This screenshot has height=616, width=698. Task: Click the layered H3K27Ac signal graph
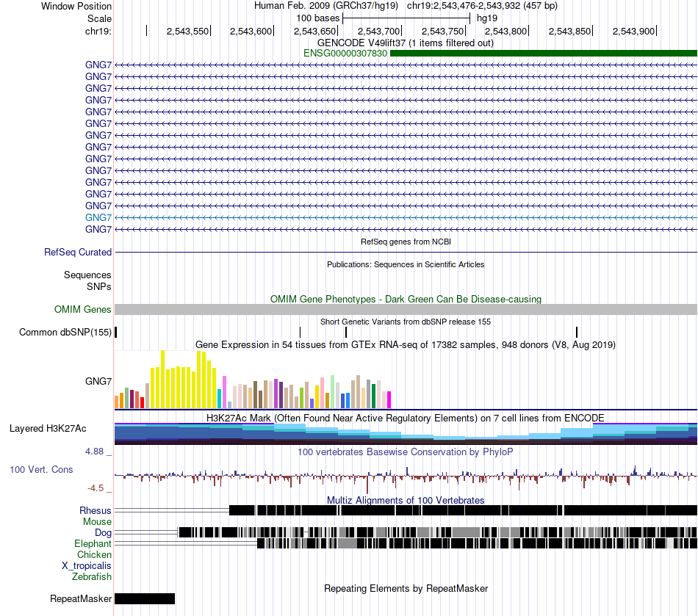[406, 434]
